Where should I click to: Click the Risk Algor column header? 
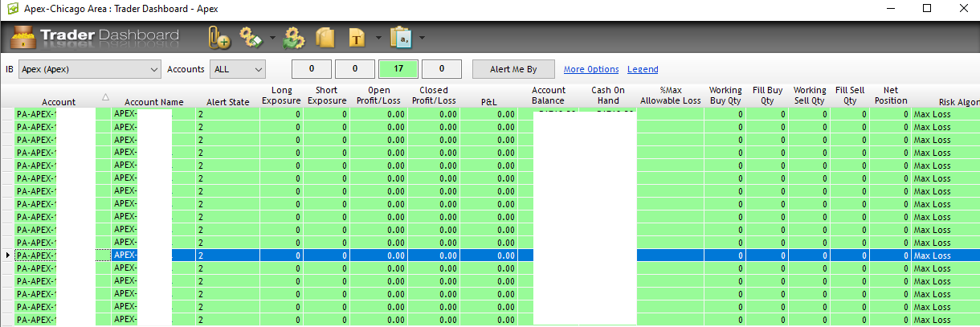(959, 102)
